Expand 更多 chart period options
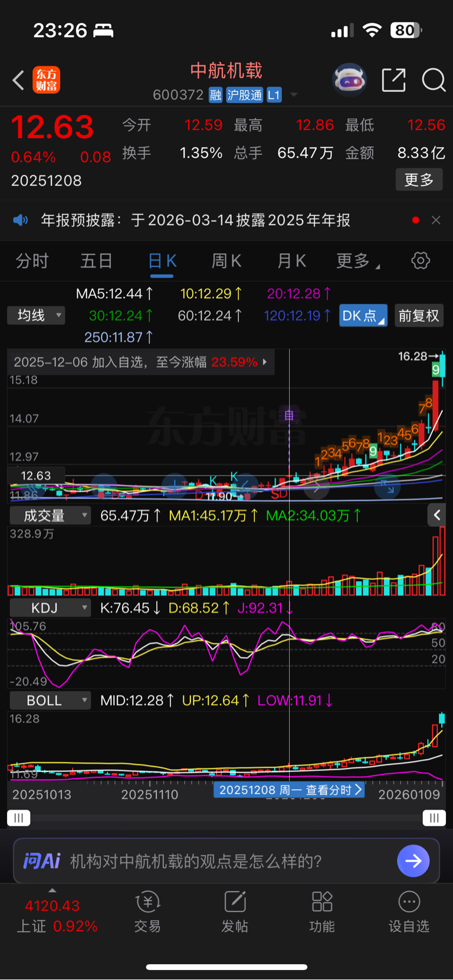This screenshot has height=980, width=453. 357,260
